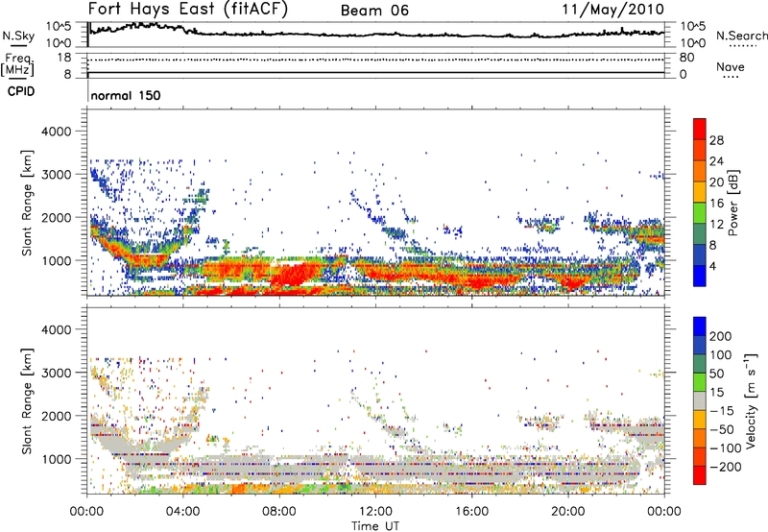Click the blue bottom of the power colorbar
The width and height of the screenshot is (768, 532).
coord(700,276)
